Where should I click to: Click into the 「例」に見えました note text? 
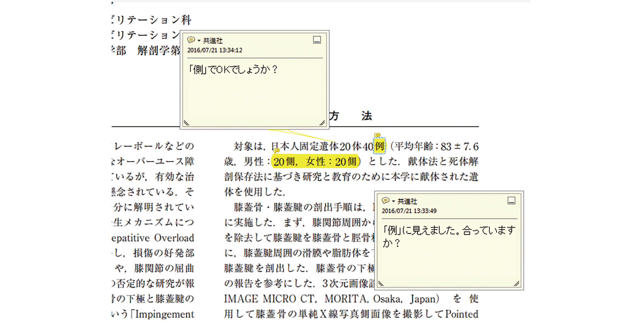449,230
